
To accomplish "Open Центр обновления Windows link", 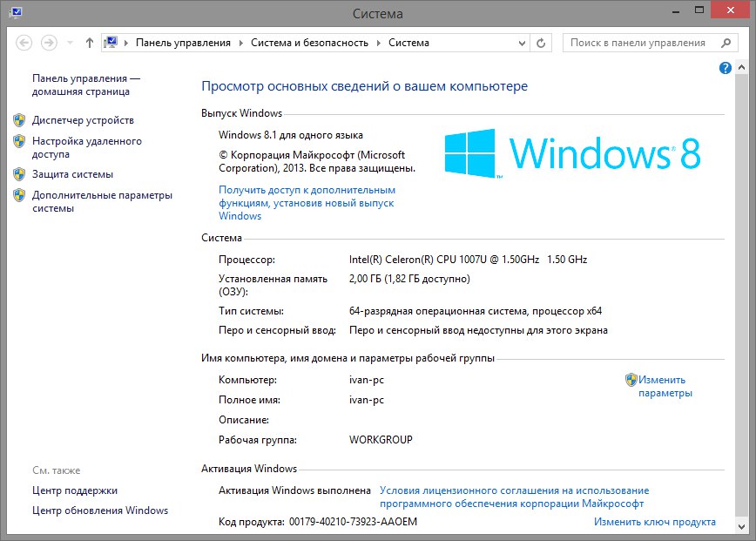I will pos(100,511).
